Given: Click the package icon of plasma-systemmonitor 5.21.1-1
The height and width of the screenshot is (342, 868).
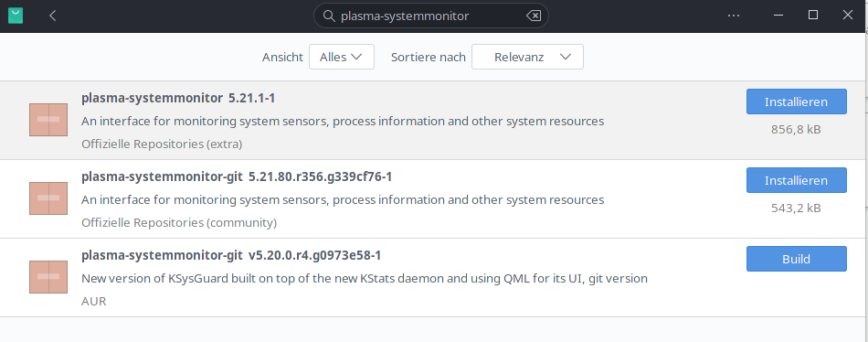Looking at the screenshot, I should pyautogui.click(x=48, y=120).
